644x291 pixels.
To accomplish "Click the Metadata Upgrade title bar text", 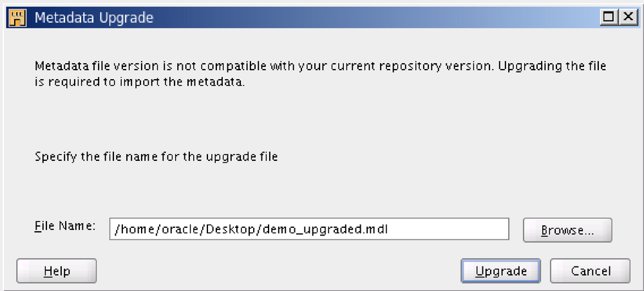I will coord(93,17).
